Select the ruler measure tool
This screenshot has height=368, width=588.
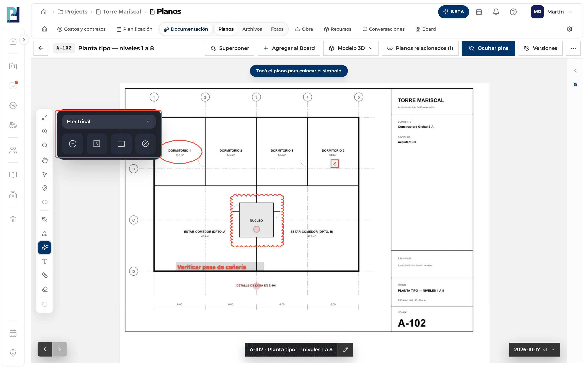click(x=45, y=275)
